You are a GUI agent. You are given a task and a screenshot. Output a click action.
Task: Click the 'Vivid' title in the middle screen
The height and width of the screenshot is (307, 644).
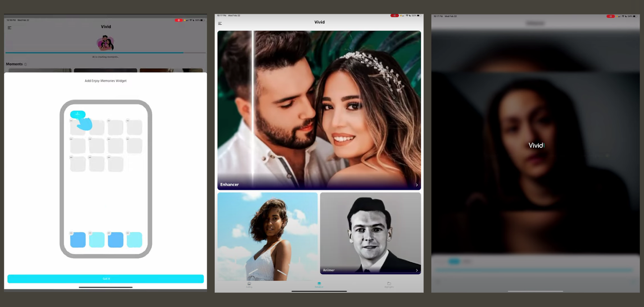319,22
